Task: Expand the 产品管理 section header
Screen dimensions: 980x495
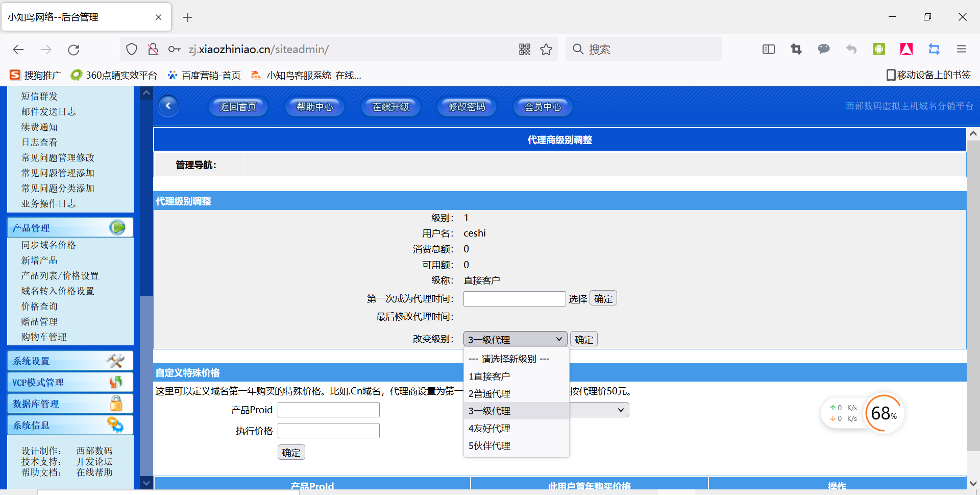Action: tap(70, 228)
